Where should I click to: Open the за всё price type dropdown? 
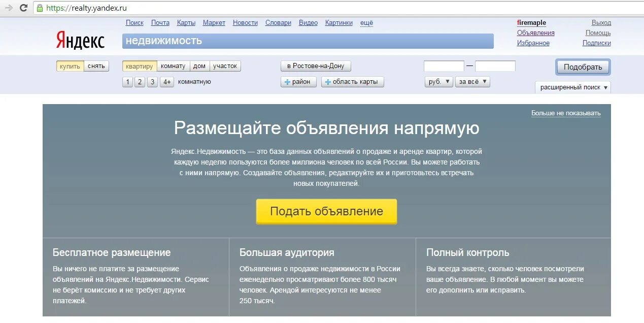[473, 82]
